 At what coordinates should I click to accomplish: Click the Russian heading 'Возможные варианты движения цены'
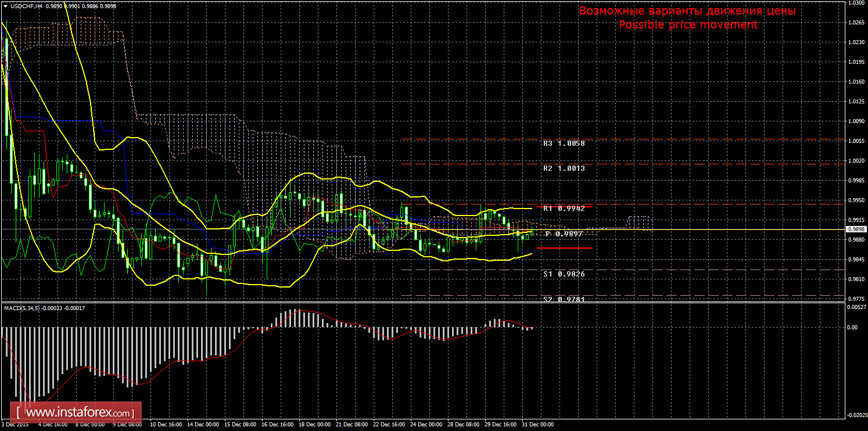pos(687,11)
